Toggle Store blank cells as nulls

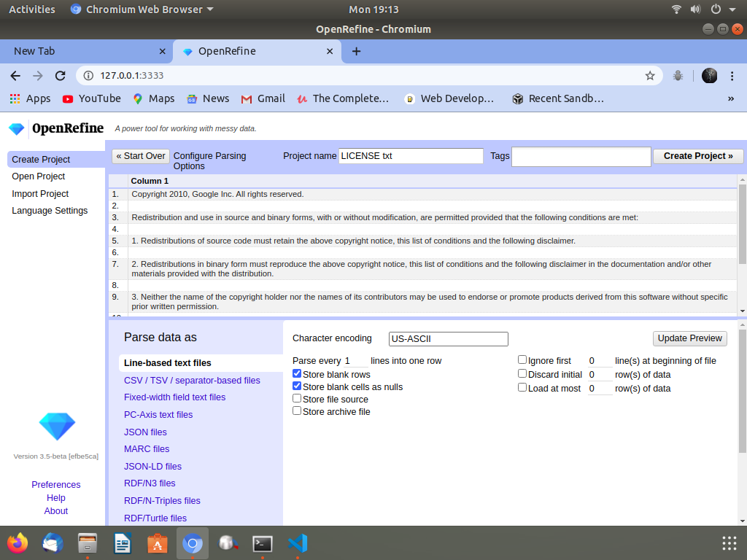click(x=297, y=386)
